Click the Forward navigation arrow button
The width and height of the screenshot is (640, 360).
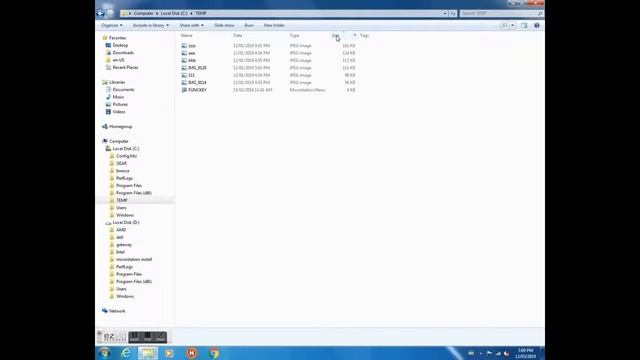point(110,13)
